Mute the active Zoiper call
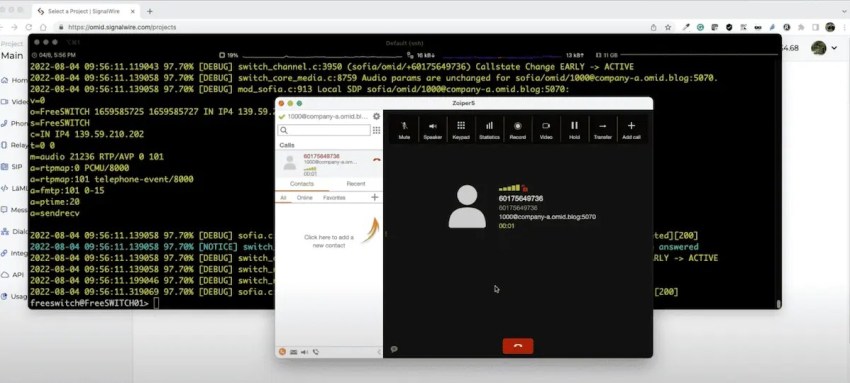 point(404,130)
